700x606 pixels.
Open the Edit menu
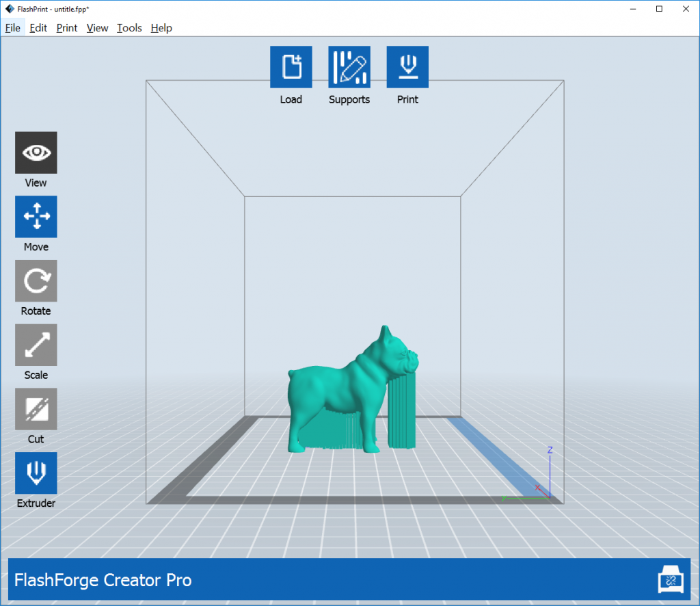38,28
